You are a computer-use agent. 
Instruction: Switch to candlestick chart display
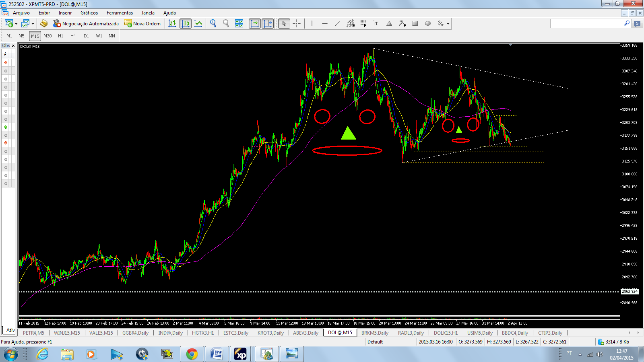coord(185,23)
